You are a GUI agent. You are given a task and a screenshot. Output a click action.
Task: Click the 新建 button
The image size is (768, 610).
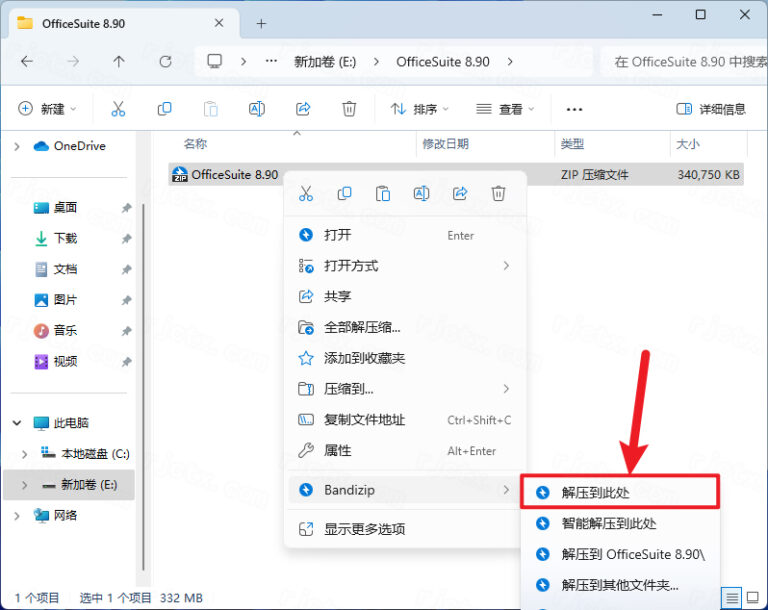46,109
